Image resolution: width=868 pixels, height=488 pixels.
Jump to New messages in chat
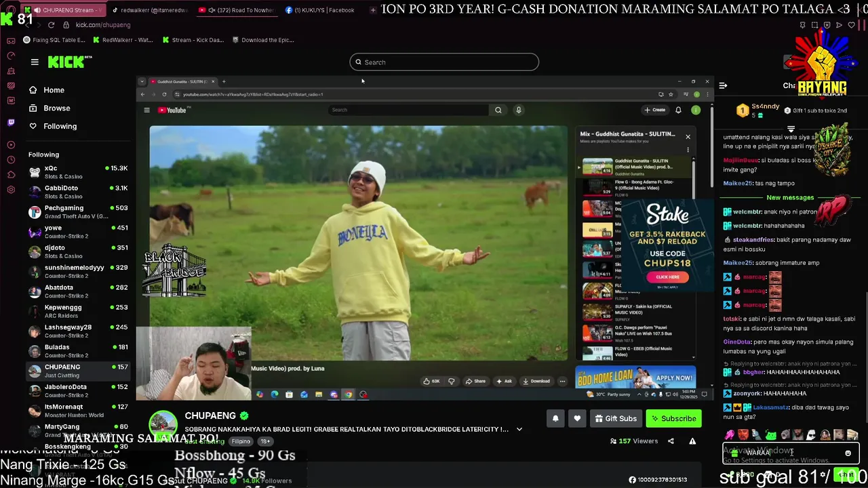[790, 198]
